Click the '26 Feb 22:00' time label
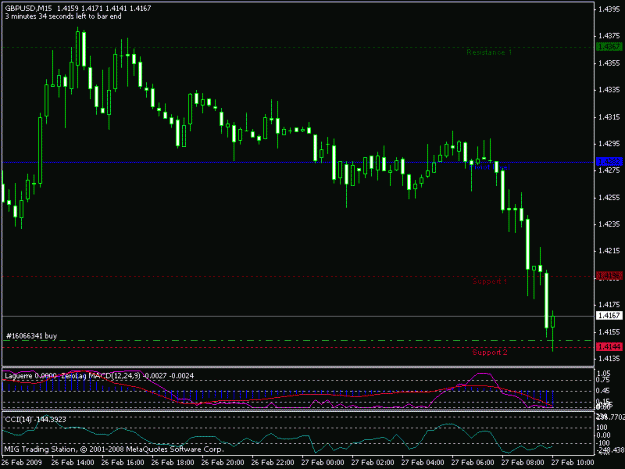The height and width of the screenshot is (469, 625). 273,463
